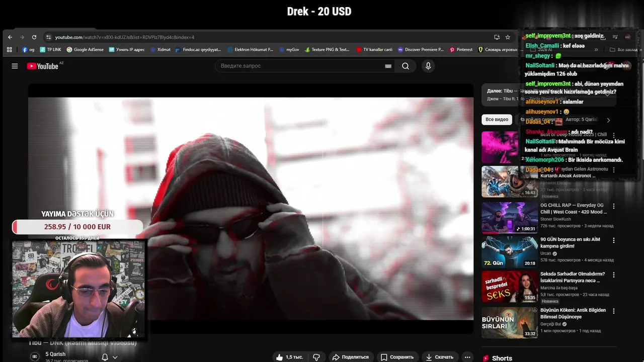Click the Gerçeği Bul channel name
Image resolution: width=644 pixels, height=362 pixels.
point(550,324)
